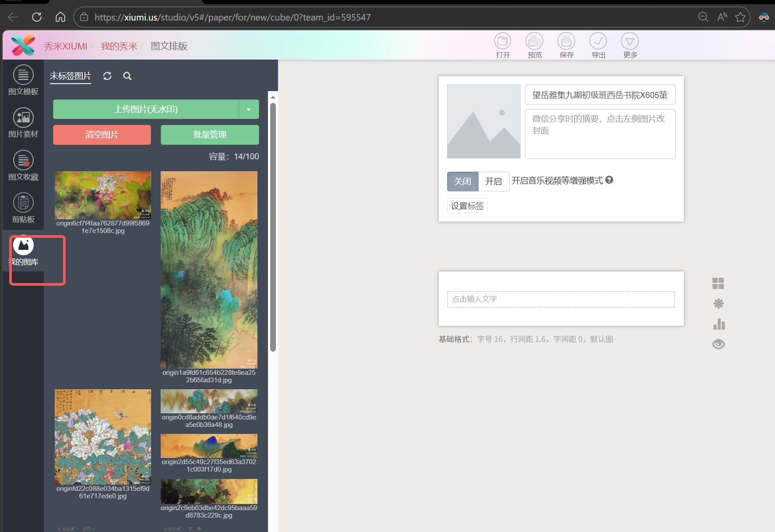Open the 图文模板 sidebar panel
The width and height of the screenshot is (775, 532).
(x=23, y=81)
